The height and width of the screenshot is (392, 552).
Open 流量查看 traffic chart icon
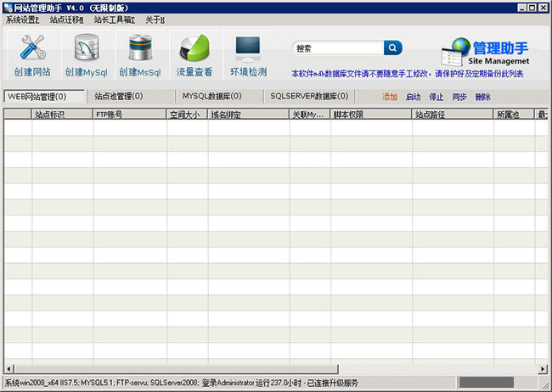194,50
